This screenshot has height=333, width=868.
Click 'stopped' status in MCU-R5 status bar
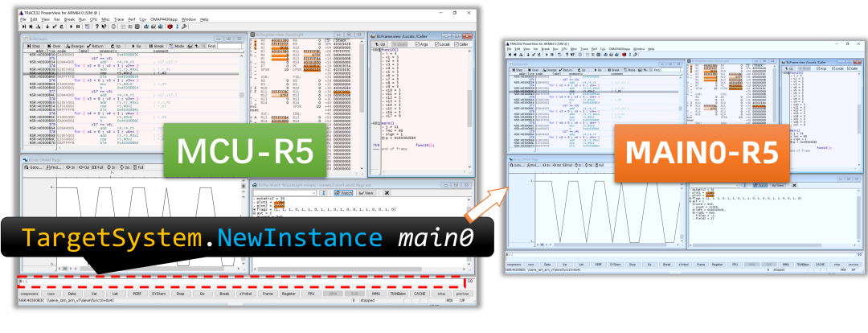368,301
